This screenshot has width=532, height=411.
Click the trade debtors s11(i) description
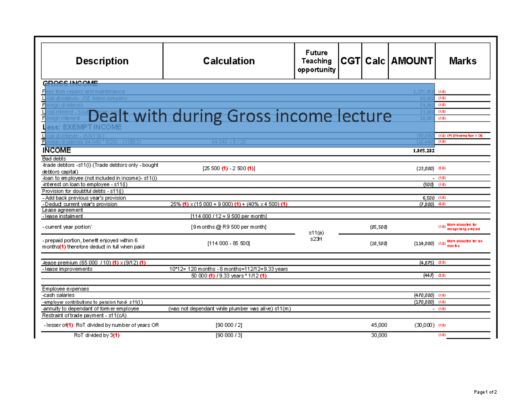(100, 168)
